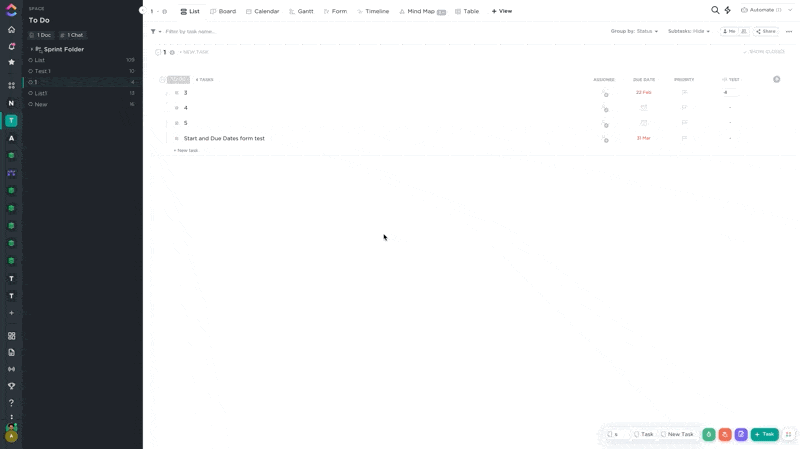Image resolution: width=800 pixels, height=449 pixels.
Task: Toggle the status square of task 5
Action: (177, 123)
